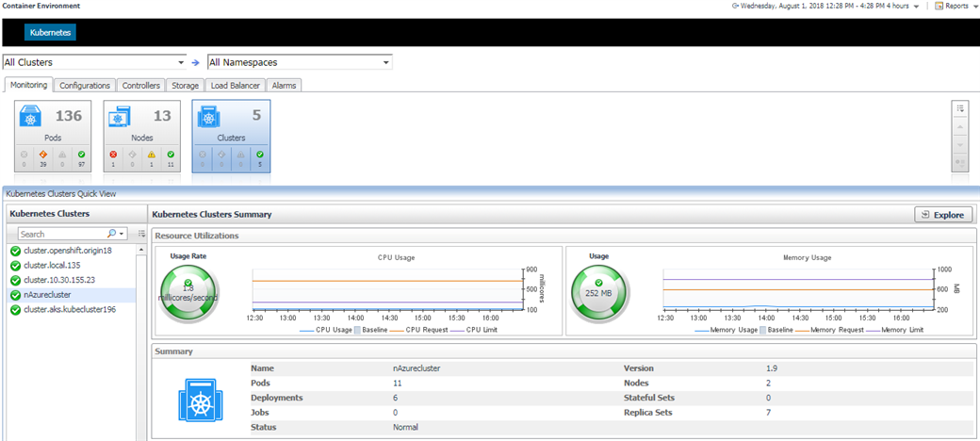This screenshot has width=980, height=441.
Task: Click the memory usage 252 MB gauge
Action: tap(598, 292)
